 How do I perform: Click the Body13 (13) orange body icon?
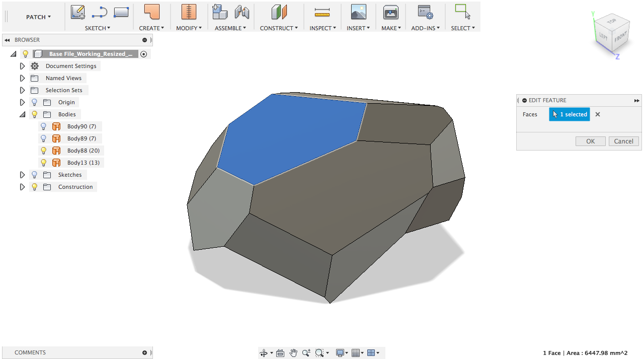coord(56,163)
